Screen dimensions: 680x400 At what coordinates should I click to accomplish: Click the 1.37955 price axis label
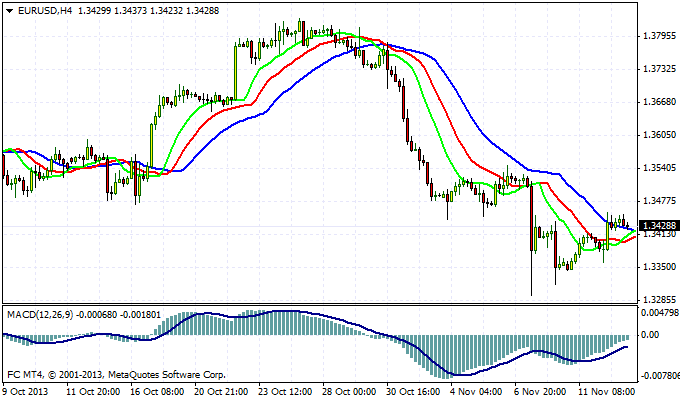(x=659, y=36)
